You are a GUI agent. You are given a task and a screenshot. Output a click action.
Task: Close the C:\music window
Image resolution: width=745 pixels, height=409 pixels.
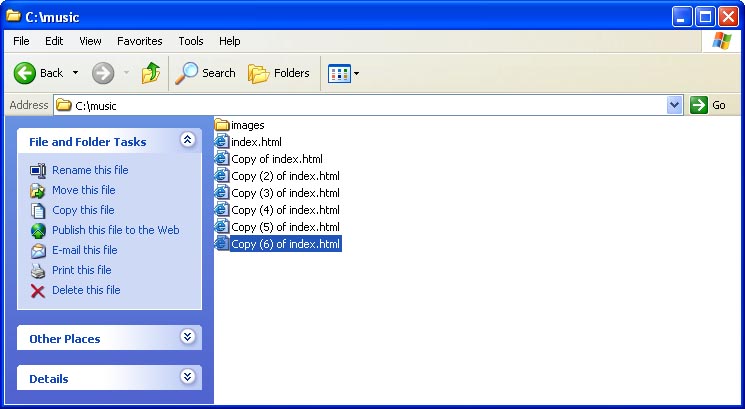(728, 17)
